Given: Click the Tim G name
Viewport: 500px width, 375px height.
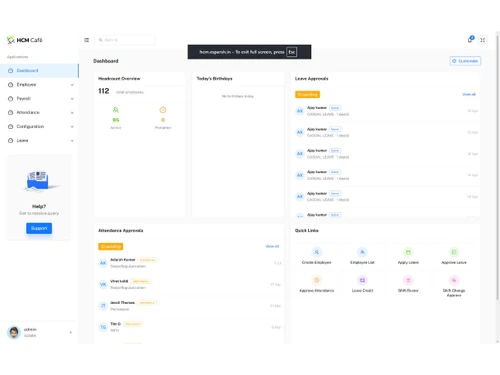Looking at the screenshot, I should (x=115, y=324).
